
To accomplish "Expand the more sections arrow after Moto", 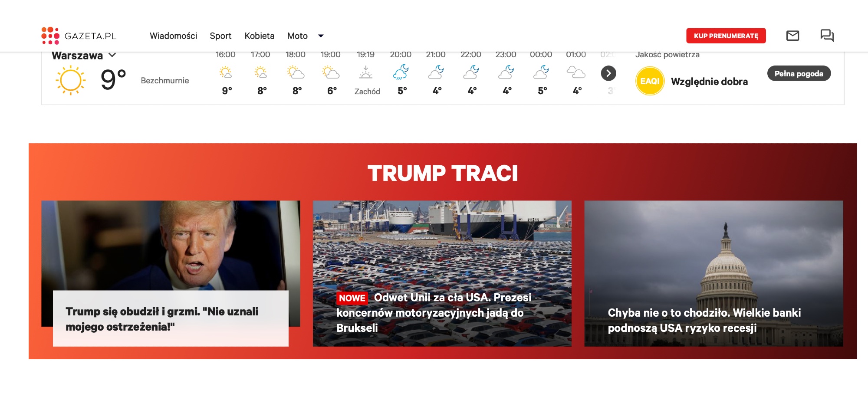I will coord(321,36).
